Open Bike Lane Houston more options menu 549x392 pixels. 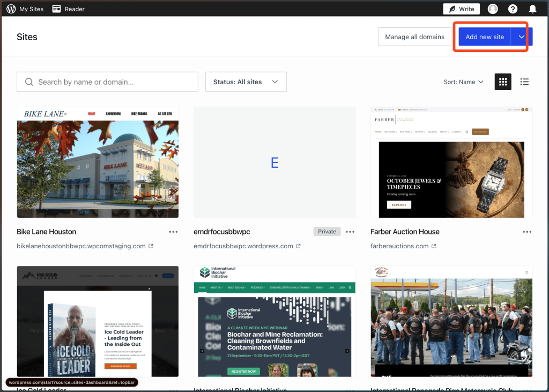point(173,232)
